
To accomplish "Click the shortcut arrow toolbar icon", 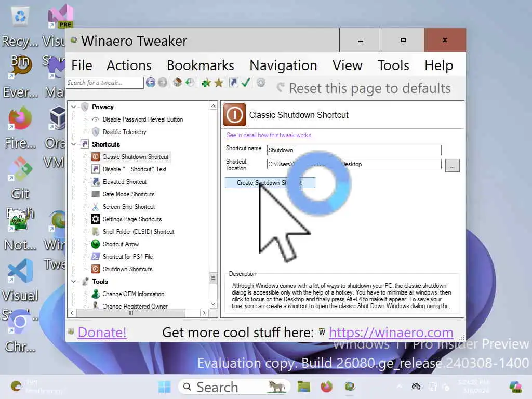I will click(234, 83).
